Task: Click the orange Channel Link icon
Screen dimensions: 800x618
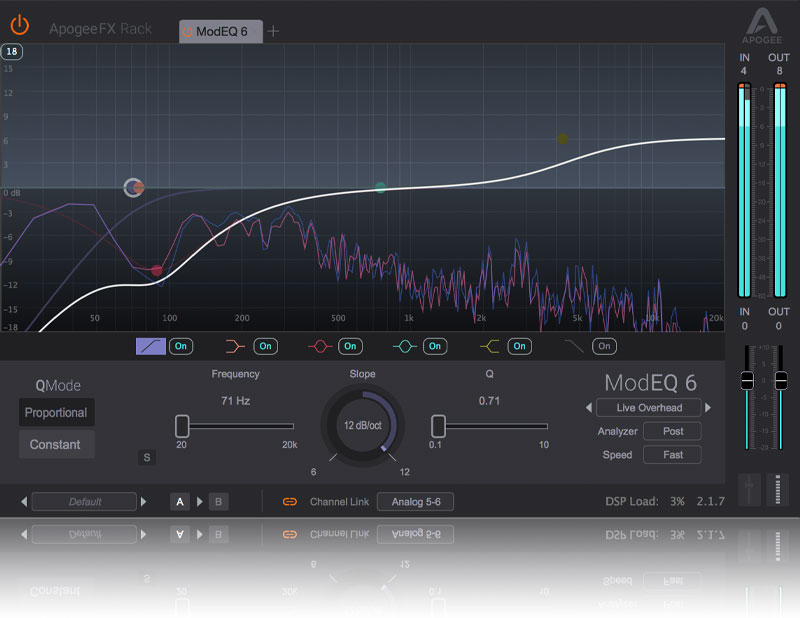Action: pos(290,502)
